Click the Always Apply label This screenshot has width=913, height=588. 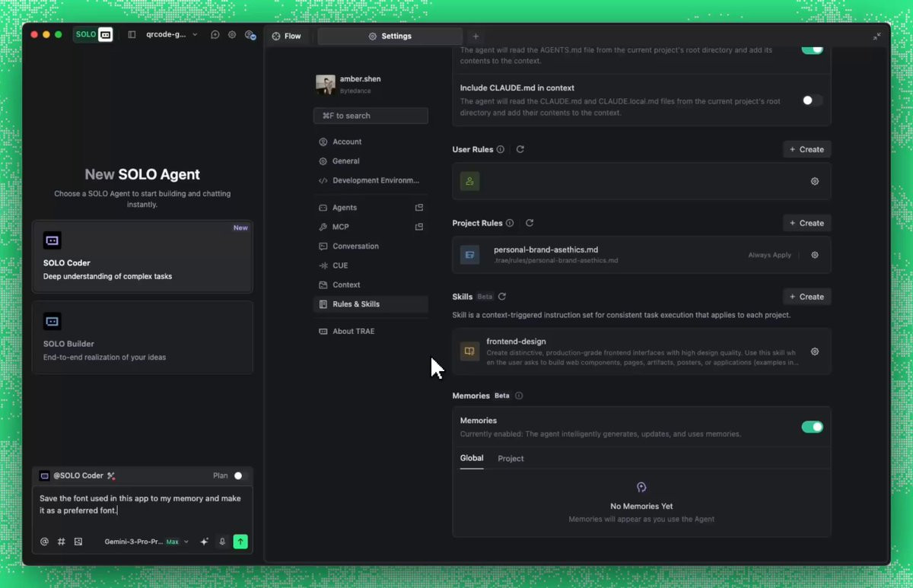click(x=769, y=255)
